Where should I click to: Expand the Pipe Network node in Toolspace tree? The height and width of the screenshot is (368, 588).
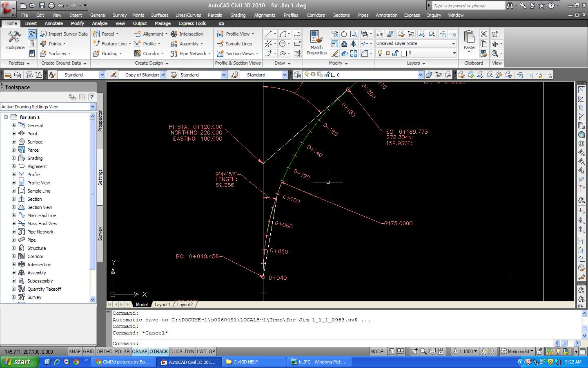tap(13, 232)
